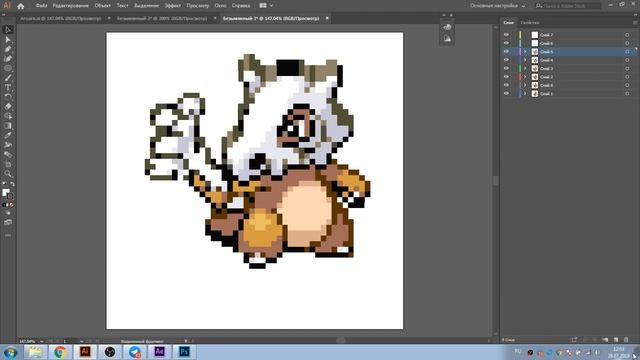Hide layer Слой 1

507,94
